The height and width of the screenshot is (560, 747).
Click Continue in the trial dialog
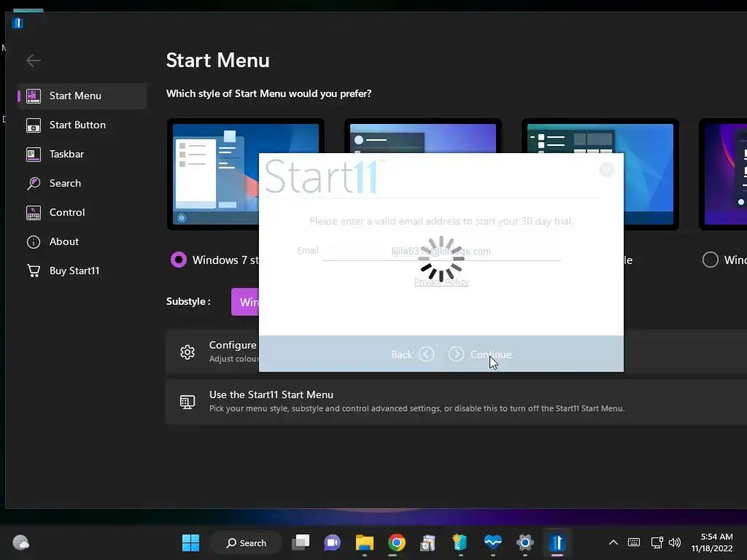480,354
